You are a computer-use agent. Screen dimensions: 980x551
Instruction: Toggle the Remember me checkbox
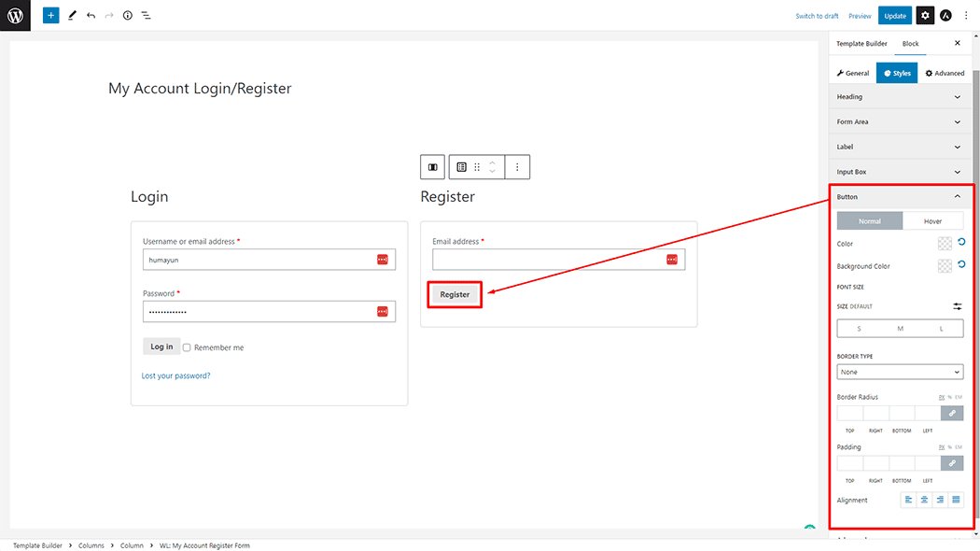click(186, 346)
